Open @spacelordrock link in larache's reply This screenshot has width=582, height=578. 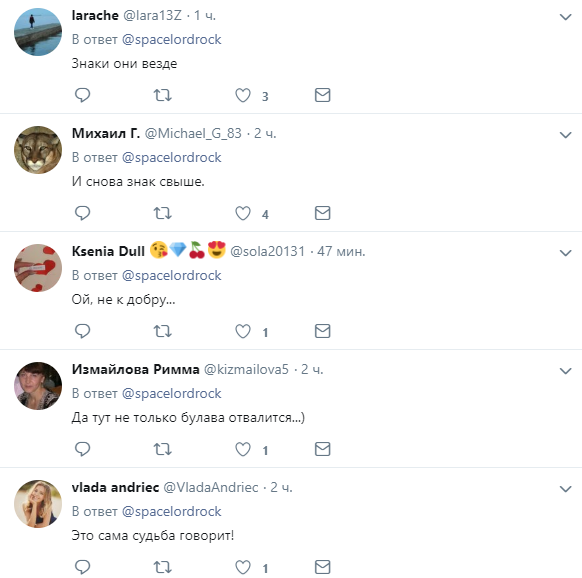click(171, 40)
